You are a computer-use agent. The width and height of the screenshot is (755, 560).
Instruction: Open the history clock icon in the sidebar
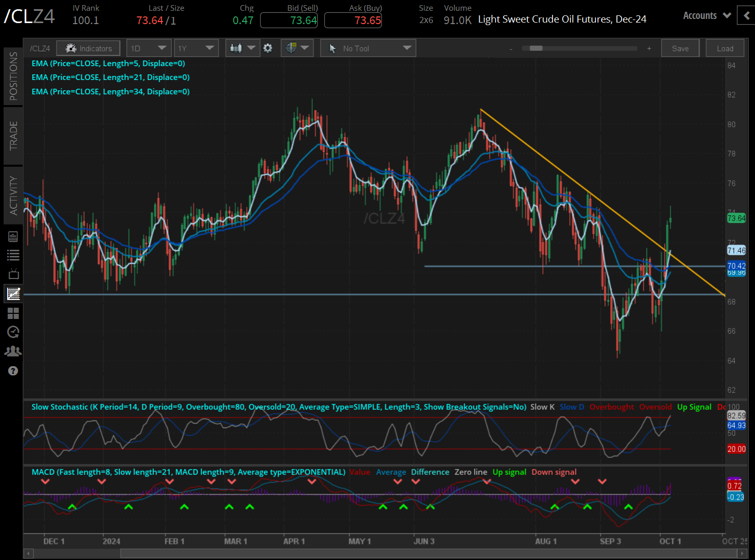click(13, 332)
